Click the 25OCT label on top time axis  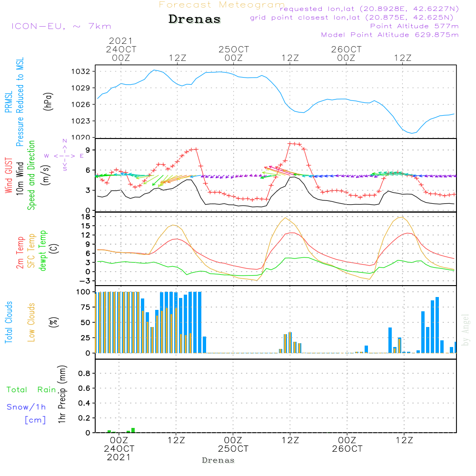point(234,50)
